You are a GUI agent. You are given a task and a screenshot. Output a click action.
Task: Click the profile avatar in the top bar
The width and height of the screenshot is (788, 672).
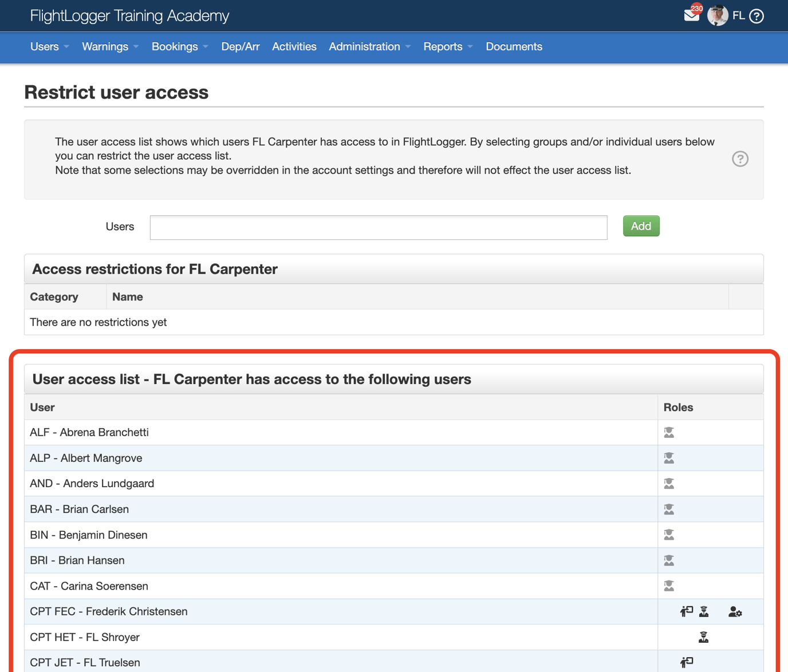click(717, 15)
